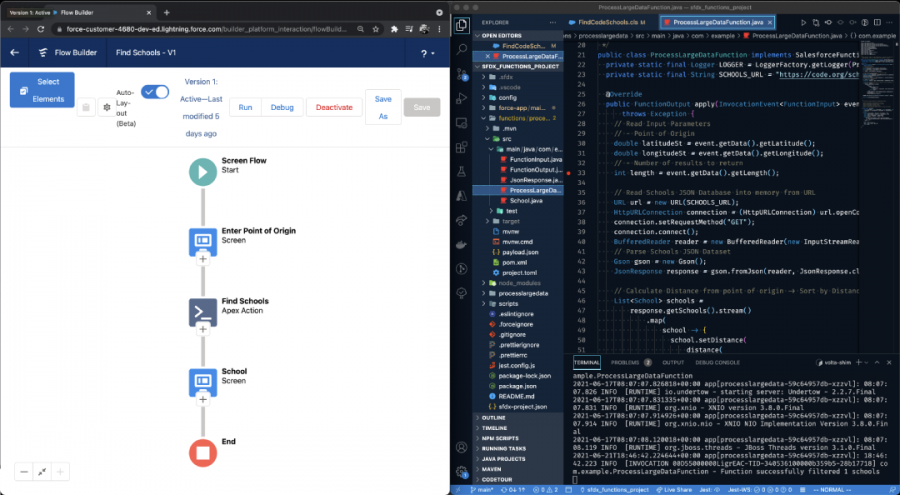Expand the config folder
Screen dimensions: 900x495
pos(518,98)
